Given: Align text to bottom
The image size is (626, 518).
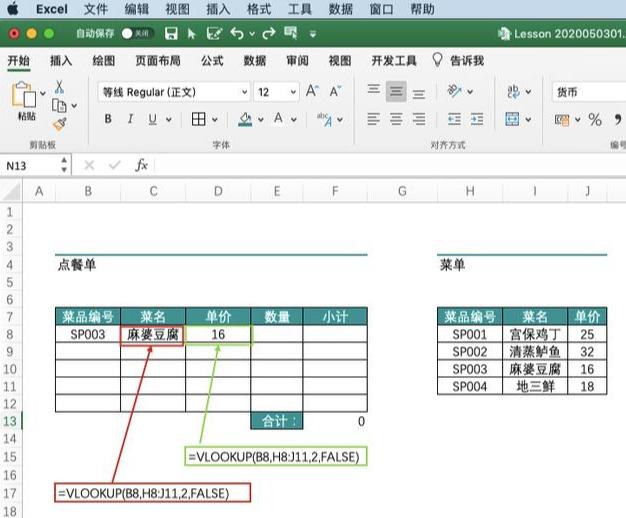Looking at the screenshot, I should point(419,94).
